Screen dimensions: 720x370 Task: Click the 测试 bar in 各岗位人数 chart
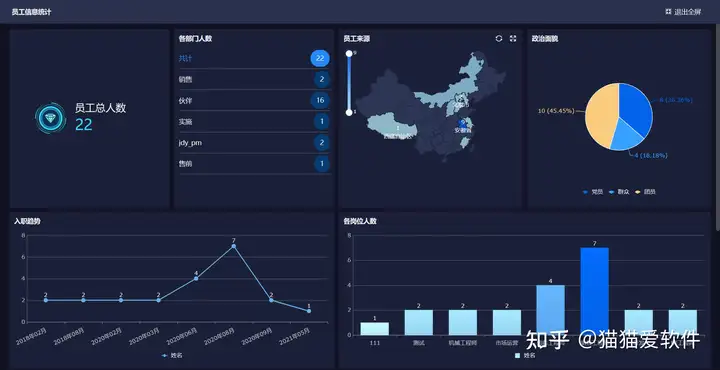tap(419, 322)
